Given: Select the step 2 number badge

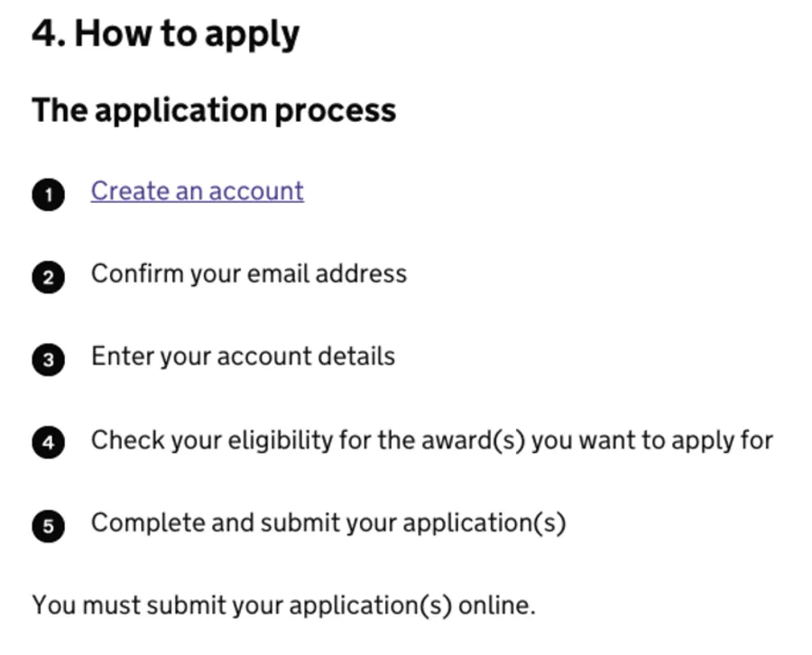Looking at the screenshot, I should point(49,277).
